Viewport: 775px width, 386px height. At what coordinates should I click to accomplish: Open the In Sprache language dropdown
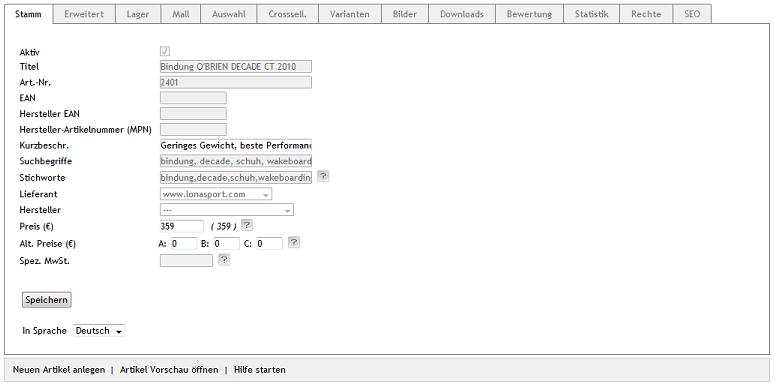pos(99,331)
